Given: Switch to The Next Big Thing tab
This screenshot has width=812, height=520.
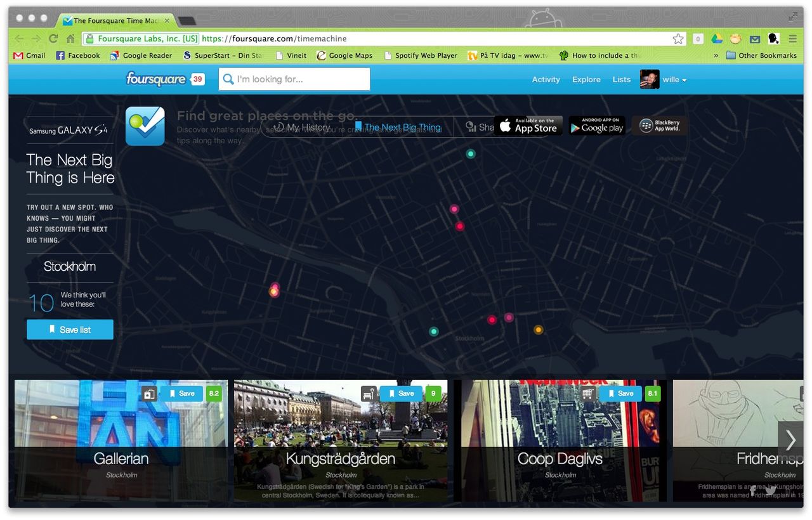Looking at the screenshot, I should [x=398, y=127].
